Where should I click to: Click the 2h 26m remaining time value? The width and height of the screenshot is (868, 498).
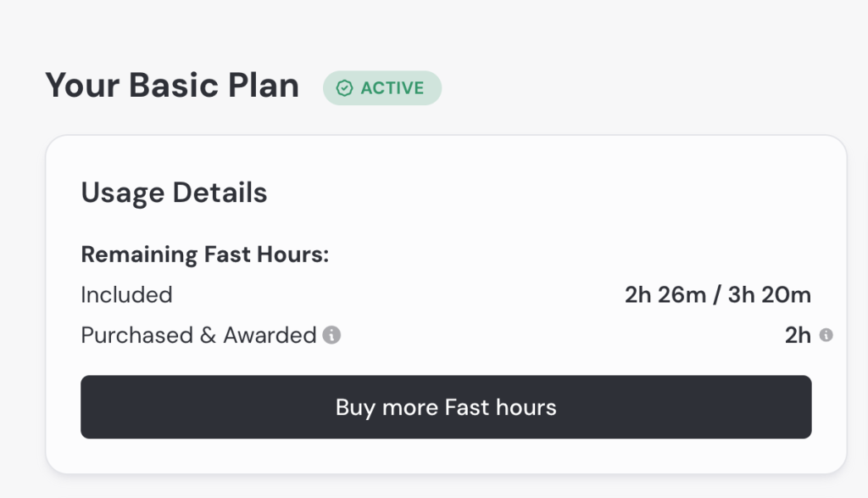(665, 295)
